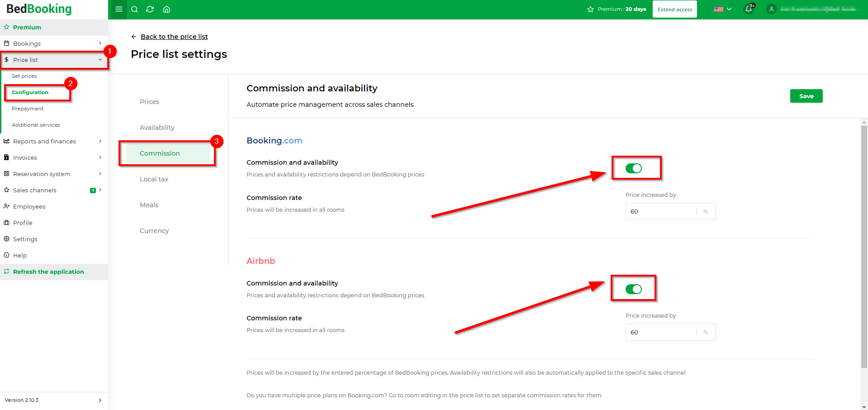Click the Reports and finances chart icon

(x=6, y=141)
